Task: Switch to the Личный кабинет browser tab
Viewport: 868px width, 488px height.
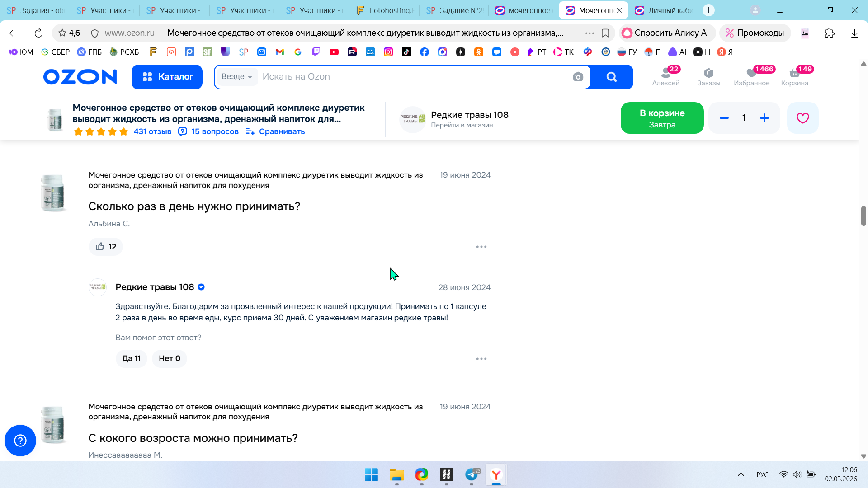Action: tap(665, 10)
